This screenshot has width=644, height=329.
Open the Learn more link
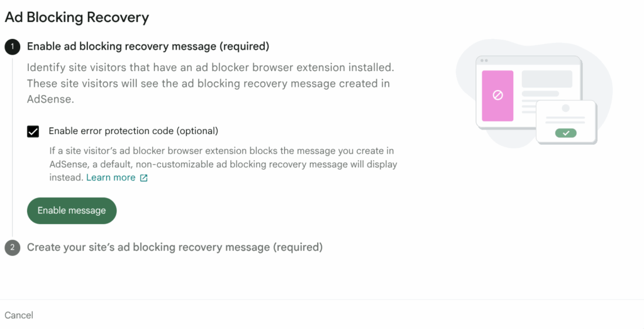tap(111, 177)
